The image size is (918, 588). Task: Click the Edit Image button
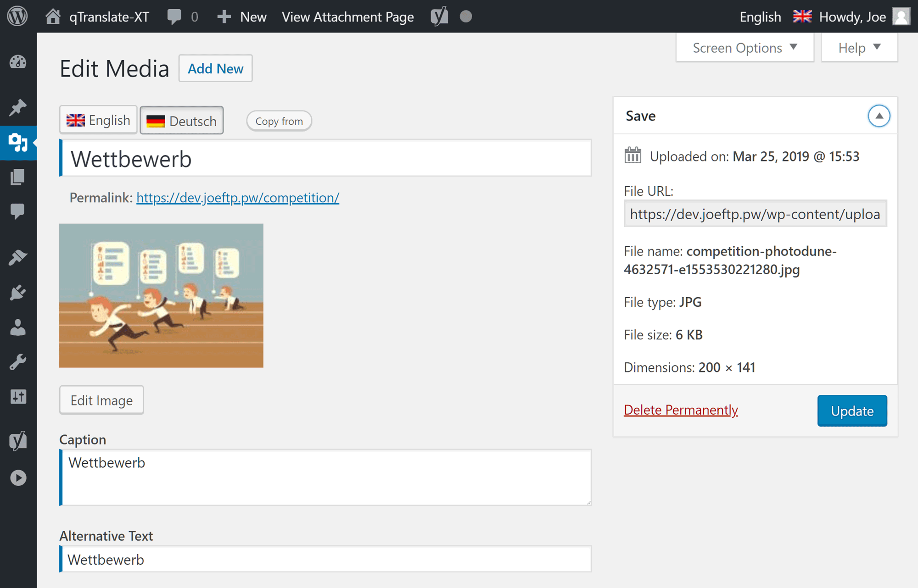[x=101, y=400]
